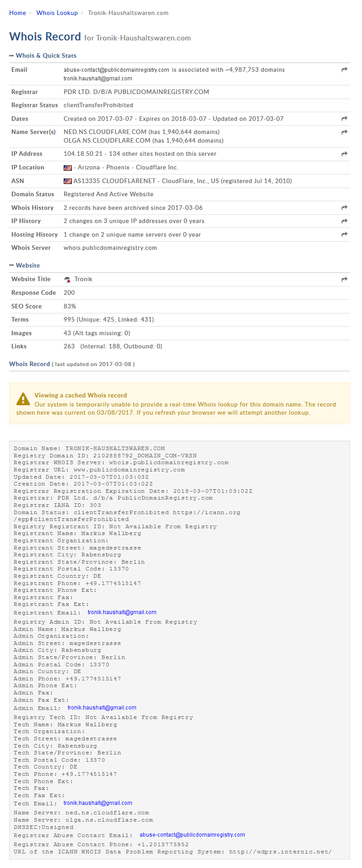Image resolution: width=362 pixels, height=868 pixels.
Task: Click Registrant Email tronik.haushalt@gmail.com link
Action: [122, 612]
